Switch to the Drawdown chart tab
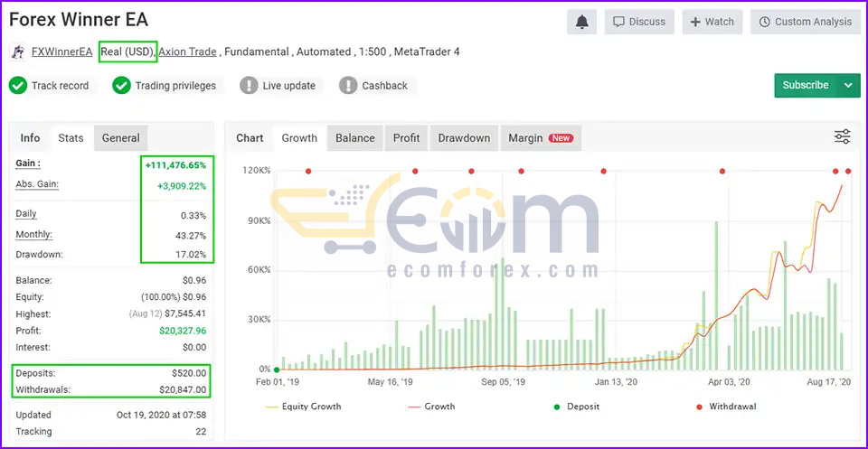Image resolution: width=868 pixels, height=449 pixels. [464, 138]
